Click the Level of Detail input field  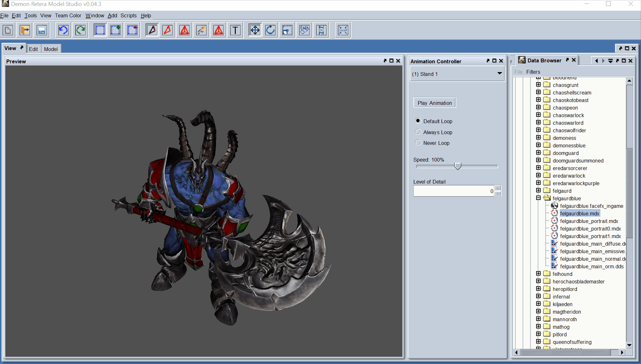[454, 191]
